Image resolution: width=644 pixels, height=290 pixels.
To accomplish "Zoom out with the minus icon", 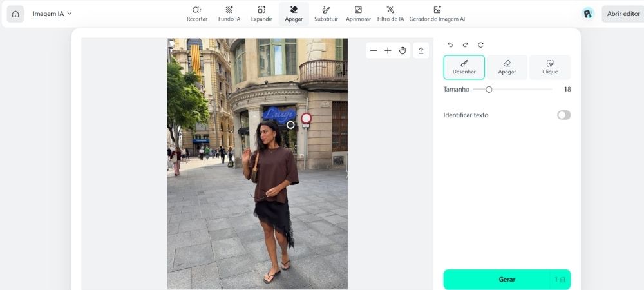I will pyautogui.click(x=374, y=50).
